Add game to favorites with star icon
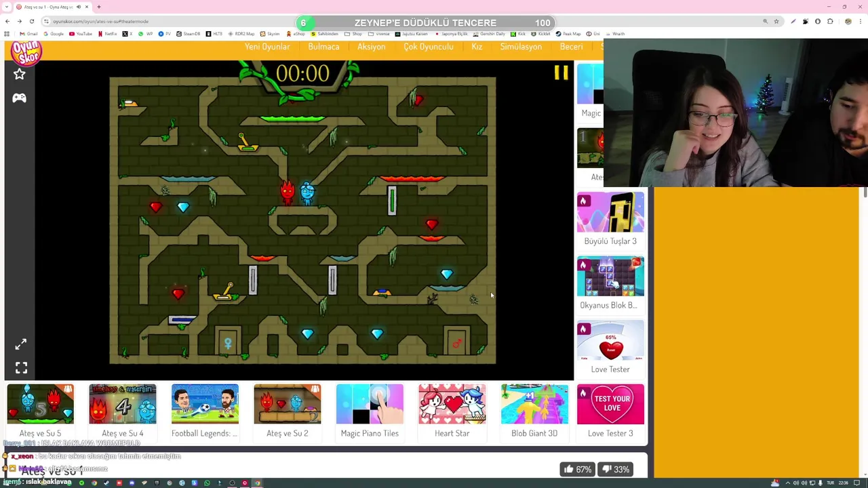This screenshot has width=868, height=488. [20, 74]
